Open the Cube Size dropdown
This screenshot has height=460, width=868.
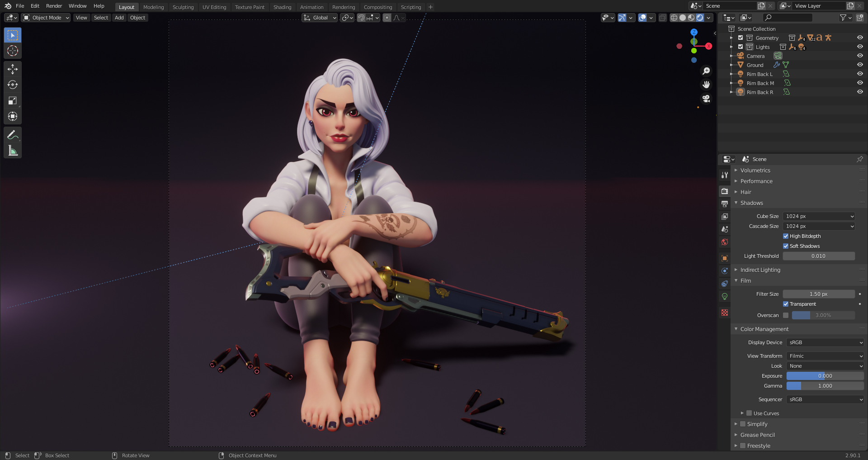819,216
